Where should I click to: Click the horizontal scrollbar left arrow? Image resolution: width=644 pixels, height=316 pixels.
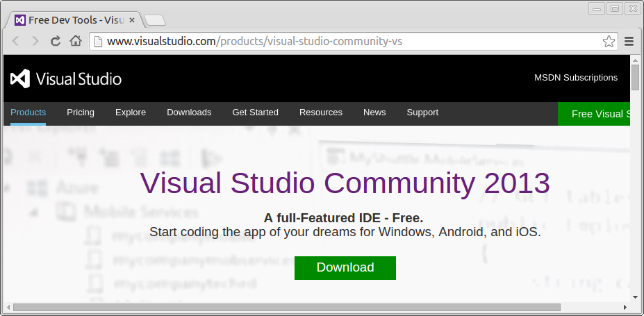point(8,308)
